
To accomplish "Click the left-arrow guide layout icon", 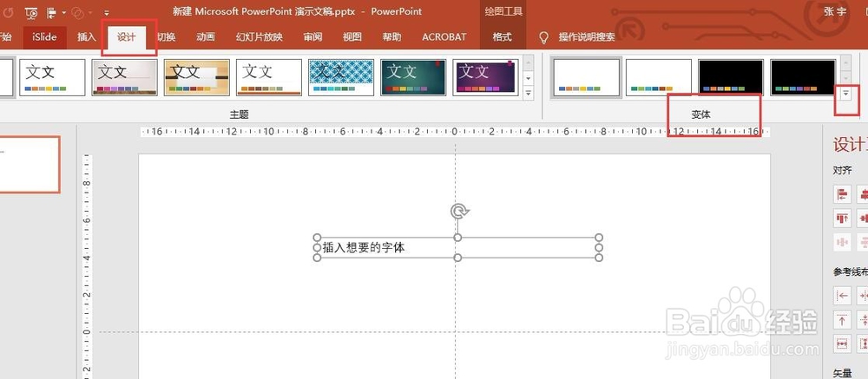I will coord(843,296).
